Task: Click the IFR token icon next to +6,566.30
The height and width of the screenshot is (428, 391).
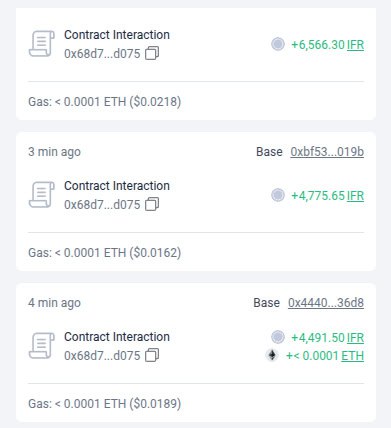Action: pos(278,44)
